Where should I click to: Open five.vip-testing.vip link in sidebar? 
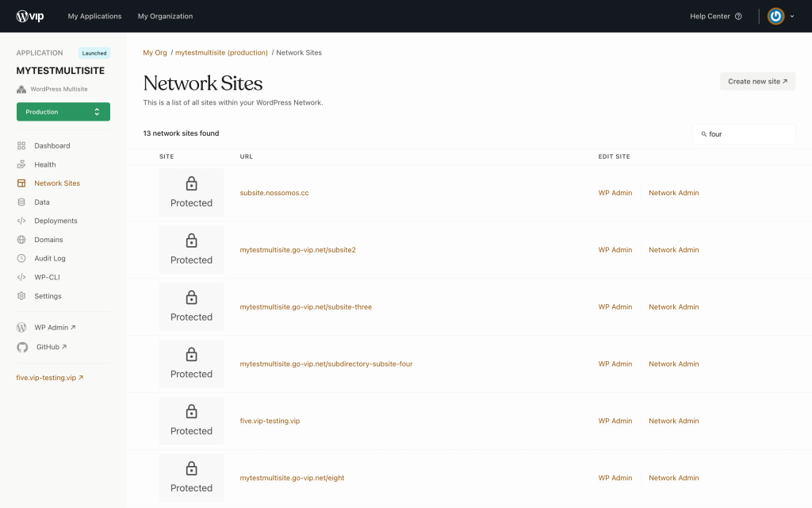50,377
